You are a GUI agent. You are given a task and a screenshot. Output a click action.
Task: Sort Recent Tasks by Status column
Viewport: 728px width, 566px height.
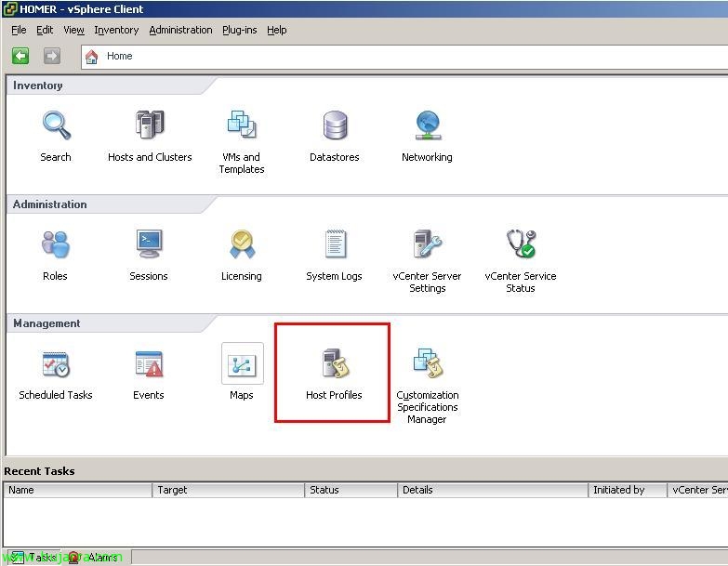click(x=351, y=490)
